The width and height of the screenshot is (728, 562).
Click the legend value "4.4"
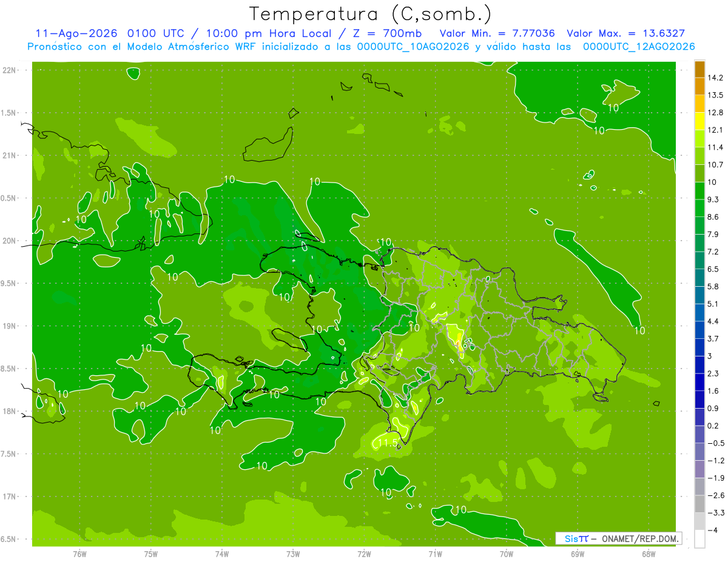714,321
